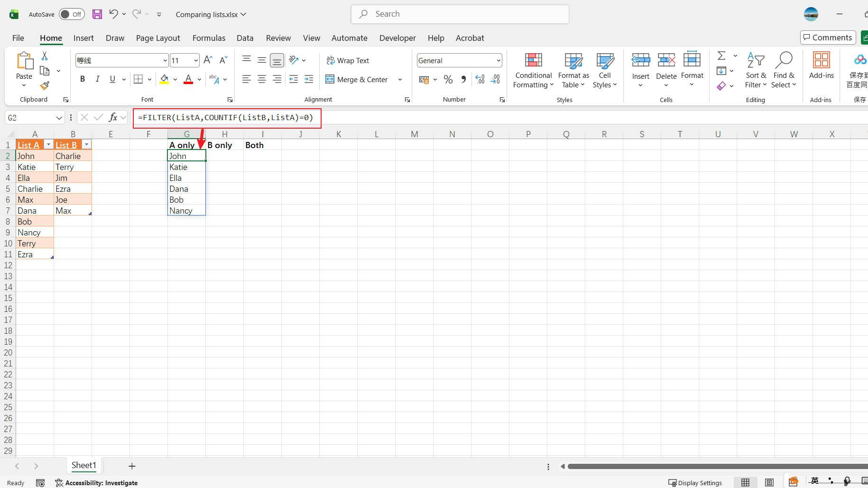Switch to the Insert tab

[83, 38]
